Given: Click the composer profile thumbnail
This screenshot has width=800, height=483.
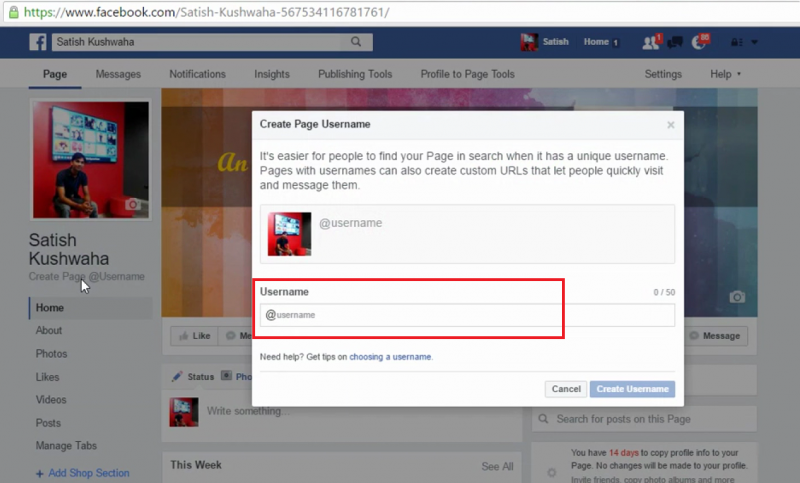Looking at the screenshot, I should click(184, 412).
